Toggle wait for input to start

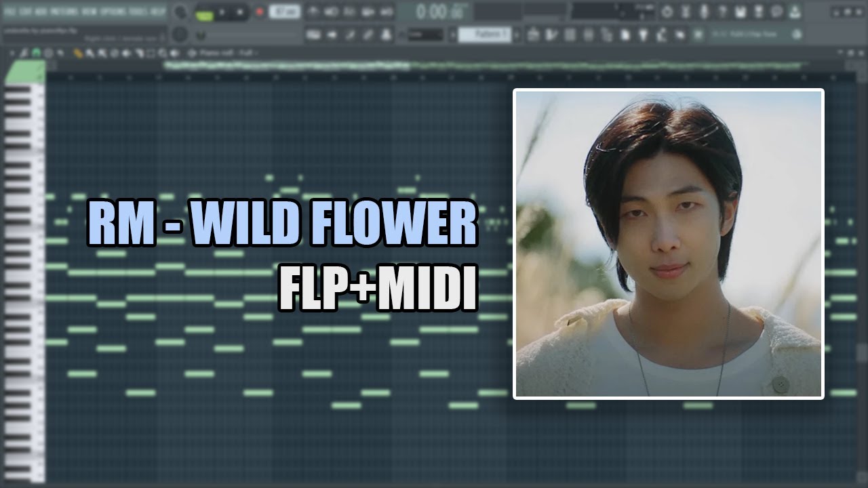coord(331,12)
